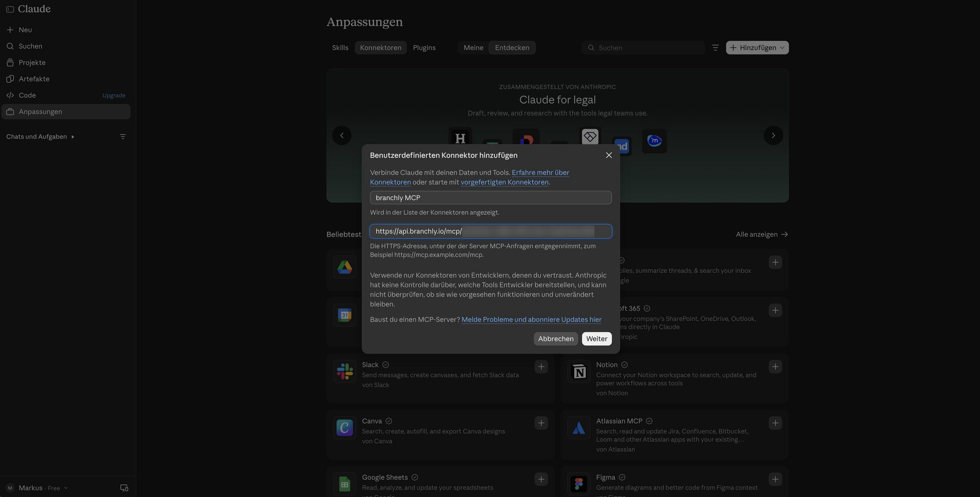Click the Weiter button
This screenshot has height=497, width=980.
click(596, 339)
